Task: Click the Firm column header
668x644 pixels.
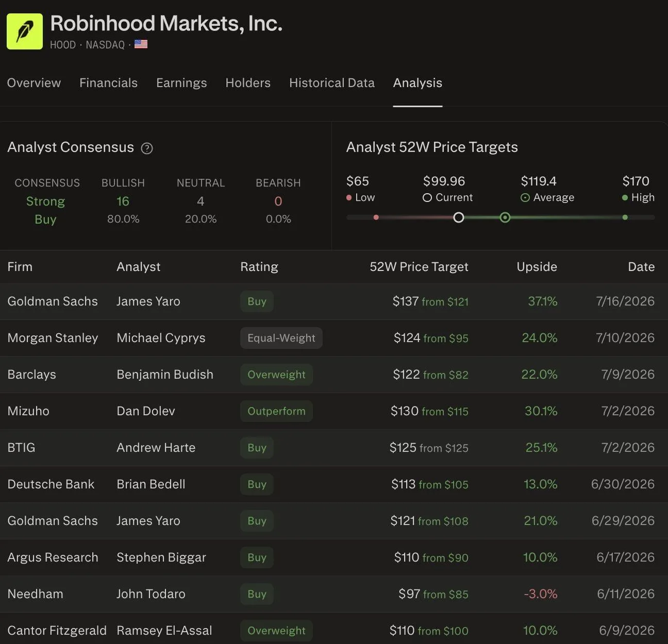Action: [x=20, y=267]
